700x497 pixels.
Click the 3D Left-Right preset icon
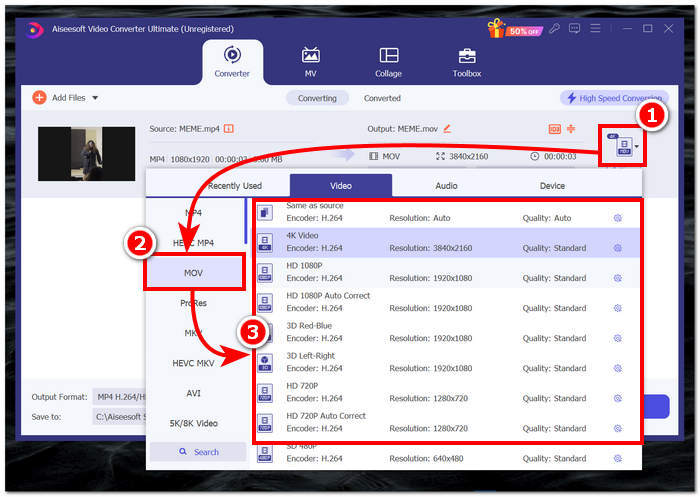pyautogui.click(x=265, y=363)
